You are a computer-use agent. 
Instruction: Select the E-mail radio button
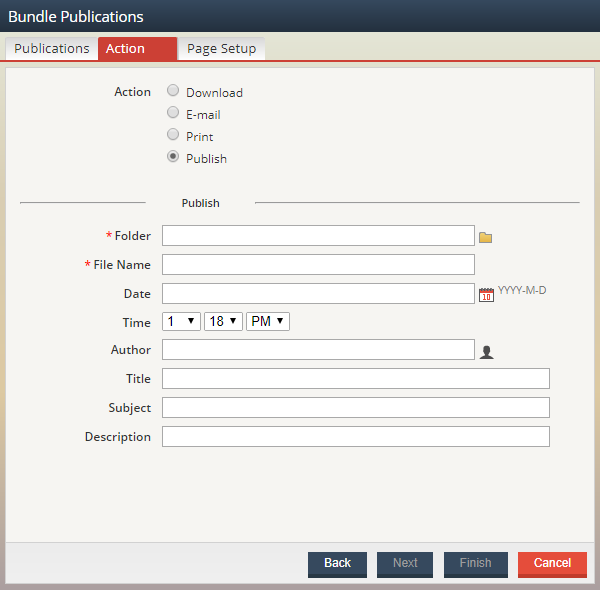[x=173, y=112]
